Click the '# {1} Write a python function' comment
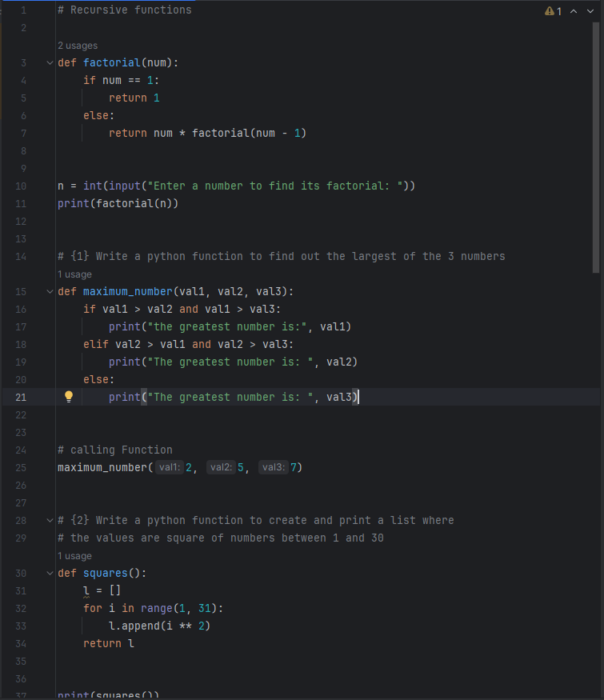 click(x=282, y=256)
